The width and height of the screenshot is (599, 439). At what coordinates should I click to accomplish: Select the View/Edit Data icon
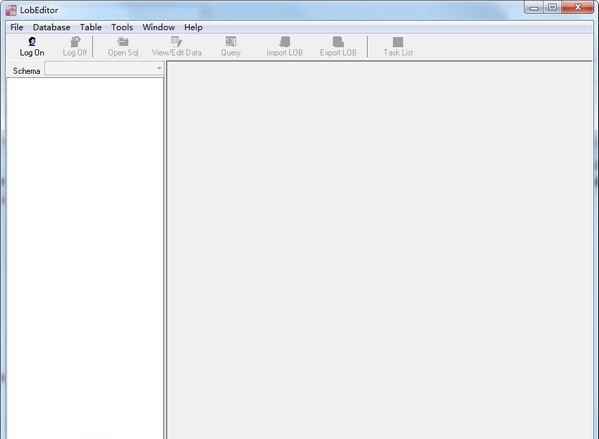point(176,41)
